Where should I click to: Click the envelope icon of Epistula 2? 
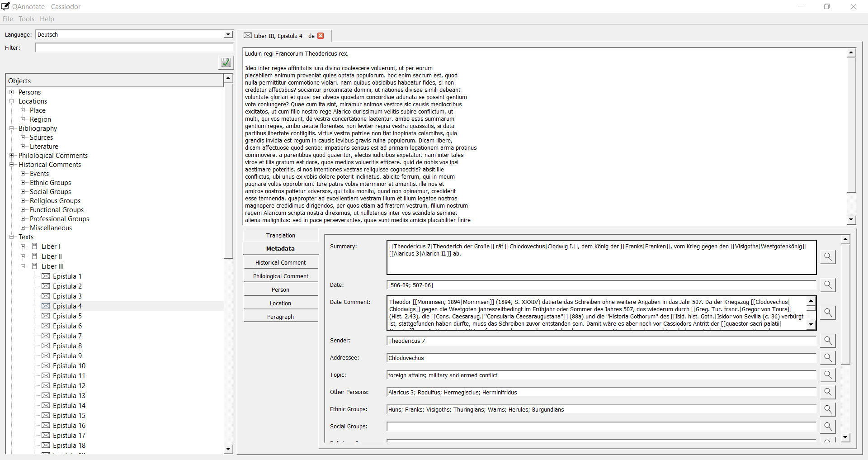tap(46, 286)
